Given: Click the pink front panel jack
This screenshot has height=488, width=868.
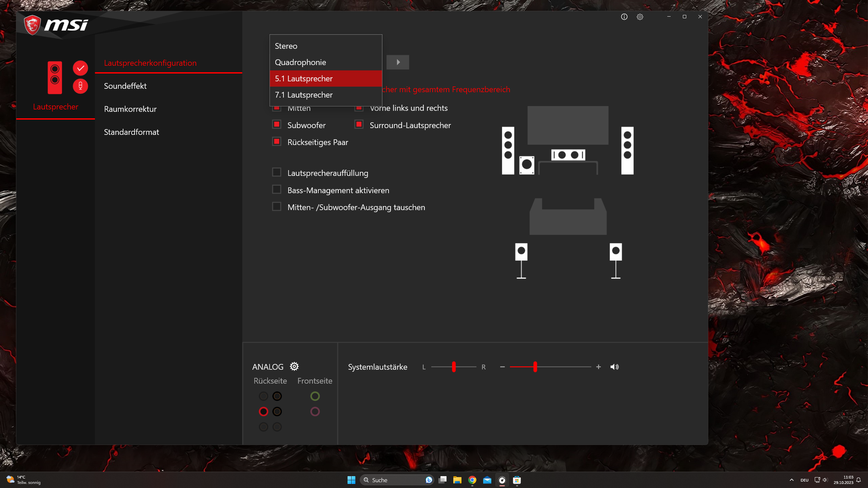Looking at the screenshot, I should tap(315, 411).
